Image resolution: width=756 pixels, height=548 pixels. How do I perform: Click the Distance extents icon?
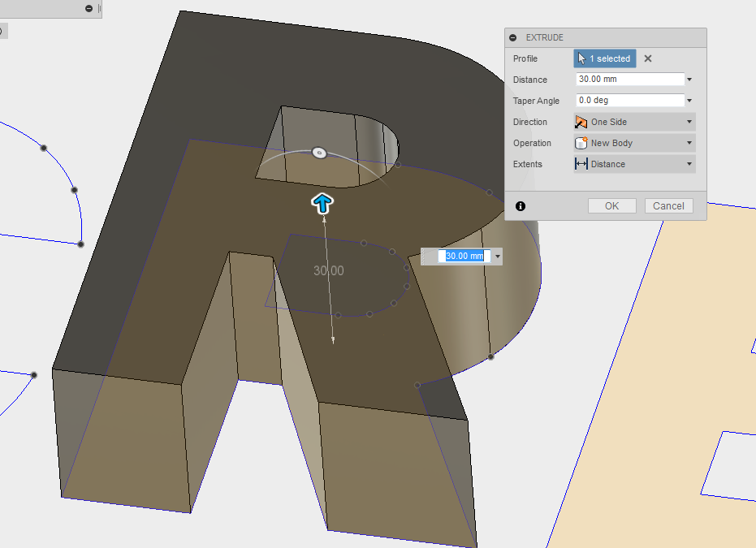(x=581, y=164)
